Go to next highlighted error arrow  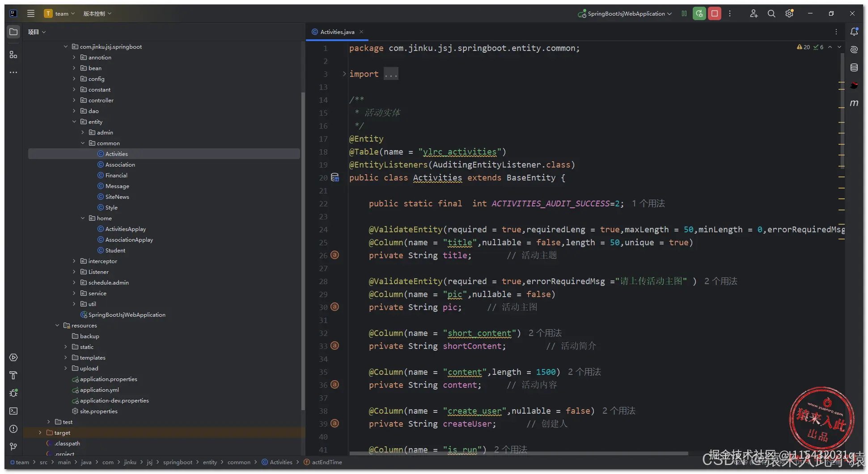point(839,47)
